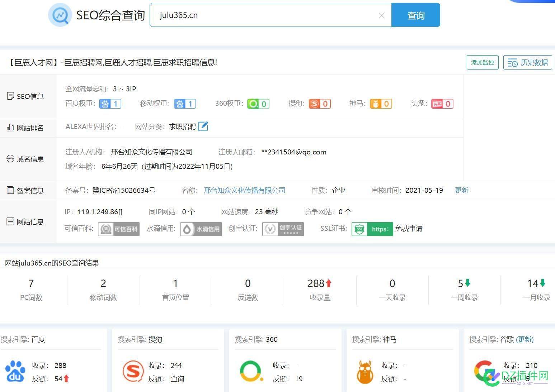
Task: Click the 可信百科 certification badge
Action: pos(119,229)
